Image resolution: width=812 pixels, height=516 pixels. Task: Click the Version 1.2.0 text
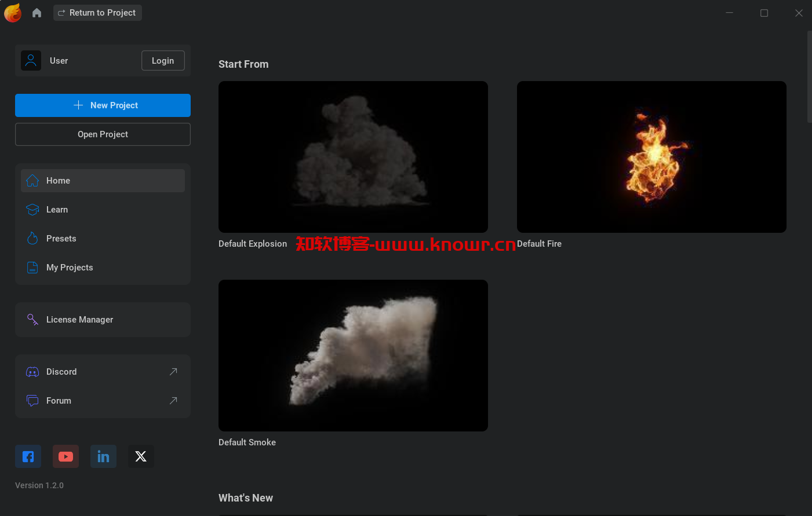[39, 485]
